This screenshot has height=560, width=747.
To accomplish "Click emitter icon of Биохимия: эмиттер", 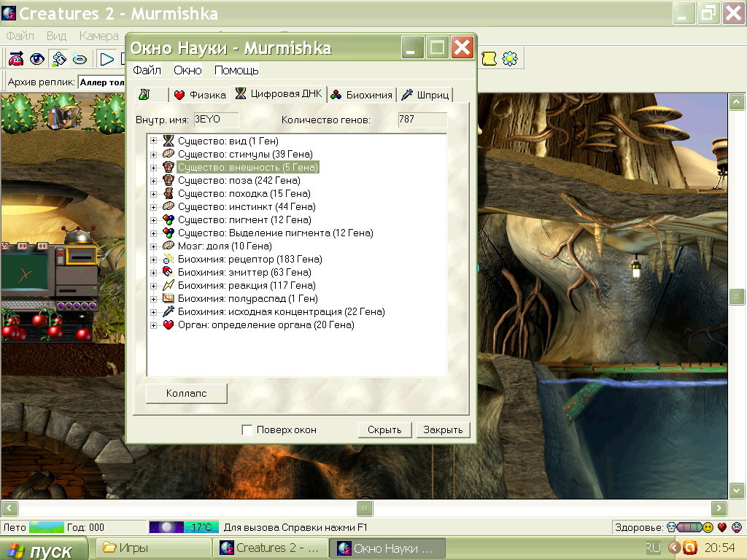I will point(169,272).
